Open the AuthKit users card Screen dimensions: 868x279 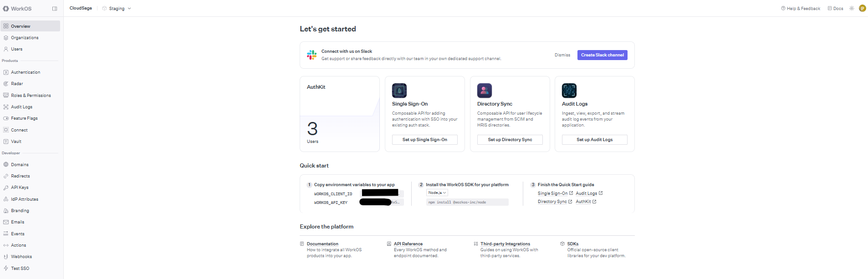[340, 114]
